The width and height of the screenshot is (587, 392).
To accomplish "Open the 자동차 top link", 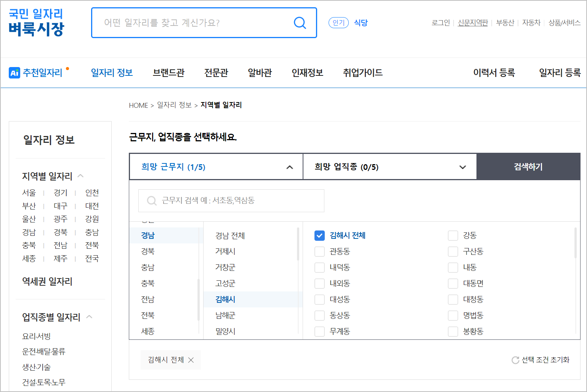I will [531, 23].
